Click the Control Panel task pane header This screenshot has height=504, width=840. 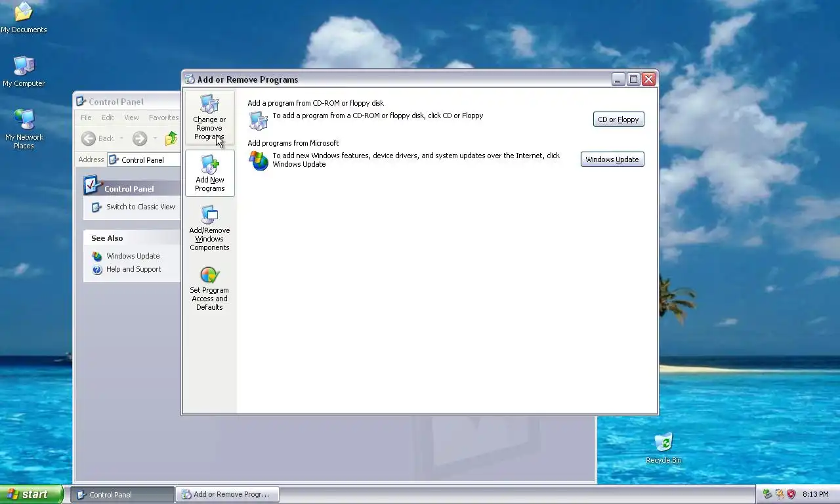(x=132, y=188)
